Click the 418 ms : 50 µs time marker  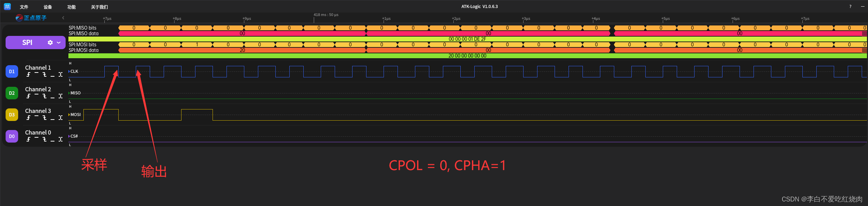326,15
